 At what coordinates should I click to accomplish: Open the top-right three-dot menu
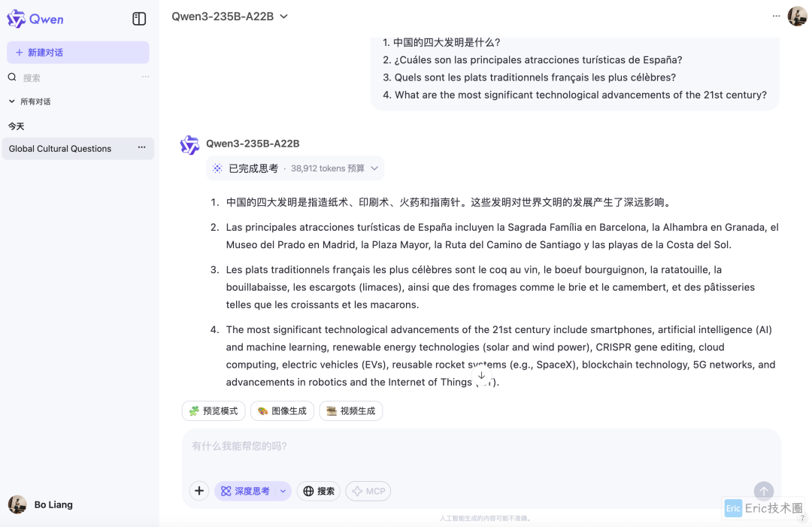tap(776, 16)
